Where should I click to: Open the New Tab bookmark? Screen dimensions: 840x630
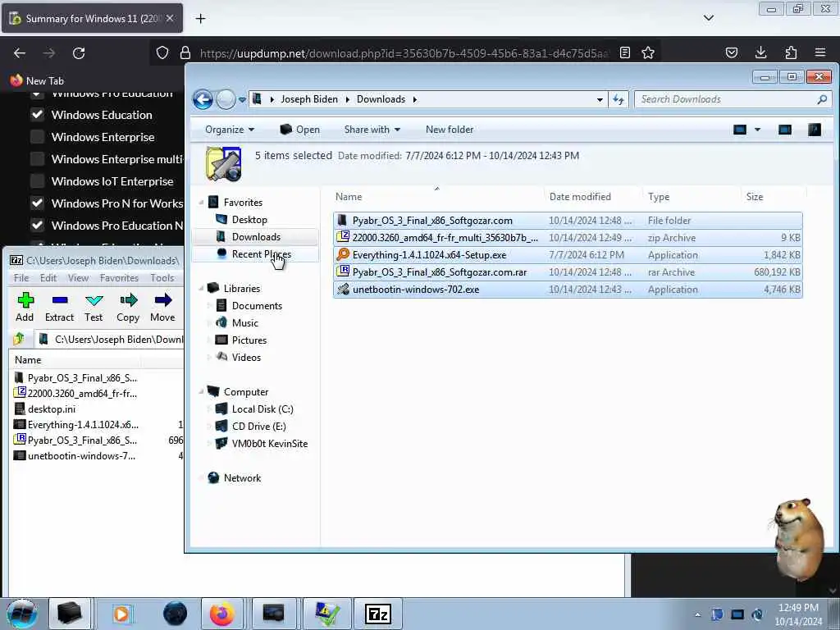(37, 81)
